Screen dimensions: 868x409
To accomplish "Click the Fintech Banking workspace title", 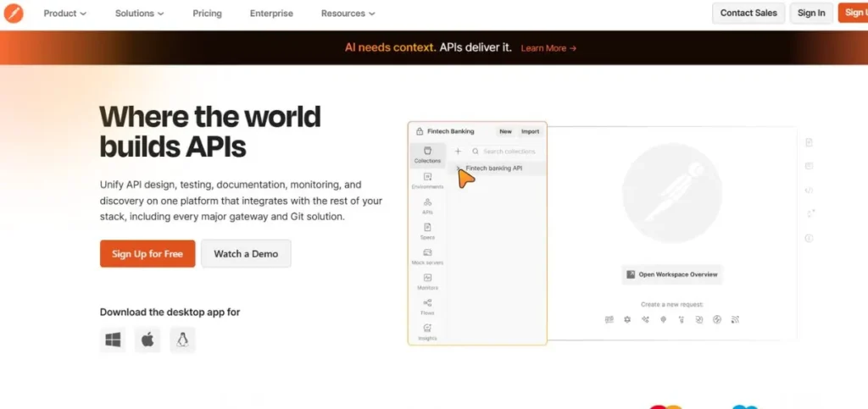I will 451,131.
